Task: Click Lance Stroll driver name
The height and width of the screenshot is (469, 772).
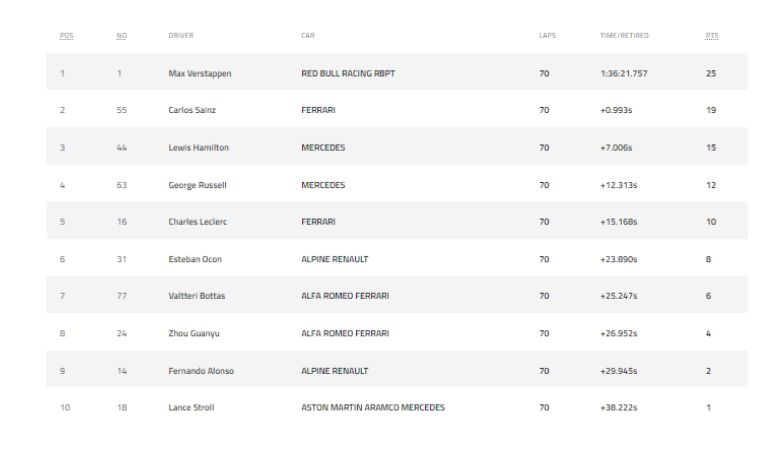Action: coord(191,407)
